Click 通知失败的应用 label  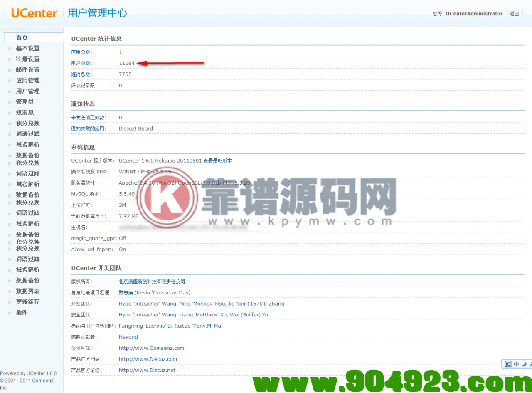pos(89,129)
